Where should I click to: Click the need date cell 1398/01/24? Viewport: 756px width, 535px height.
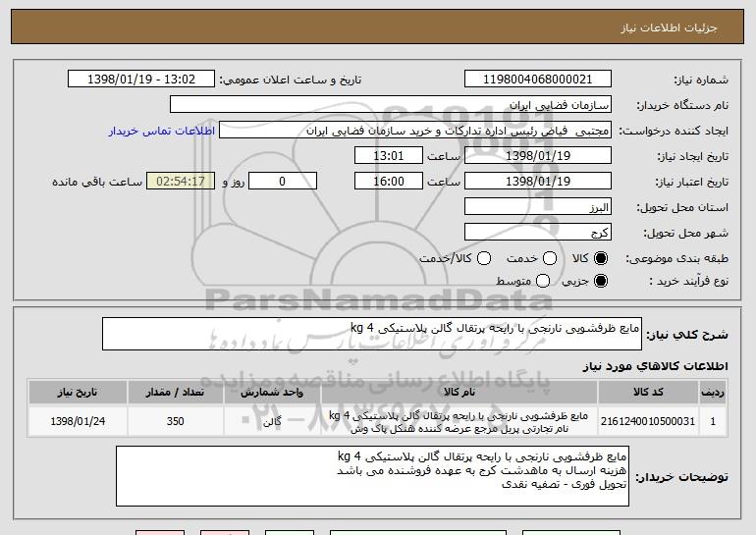point(78,421)
